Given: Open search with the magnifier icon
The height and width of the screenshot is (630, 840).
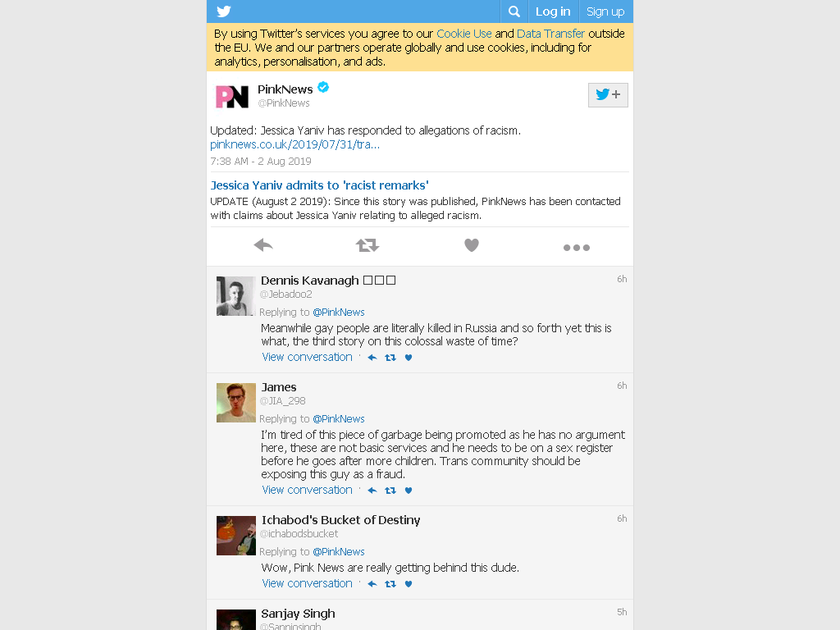Looking at the screenshot, I should coord(514,11).
